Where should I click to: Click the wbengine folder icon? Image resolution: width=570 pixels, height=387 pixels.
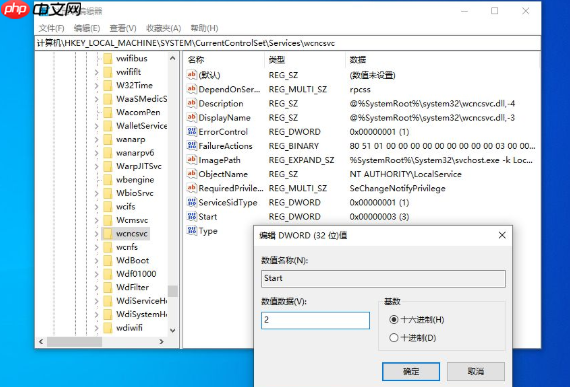[x=108, y=180]
